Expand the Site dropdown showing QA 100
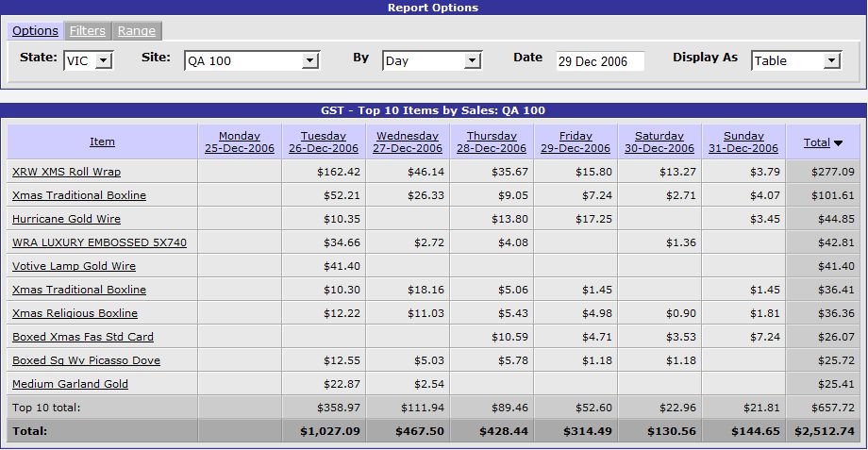868x450 pixels. coord(252,60)
